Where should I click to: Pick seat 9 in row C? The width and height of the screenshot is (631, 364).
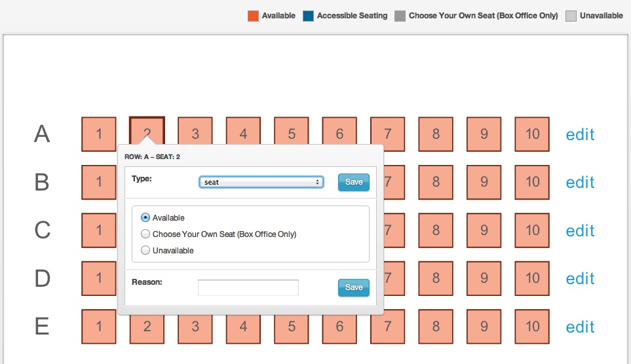484,230
